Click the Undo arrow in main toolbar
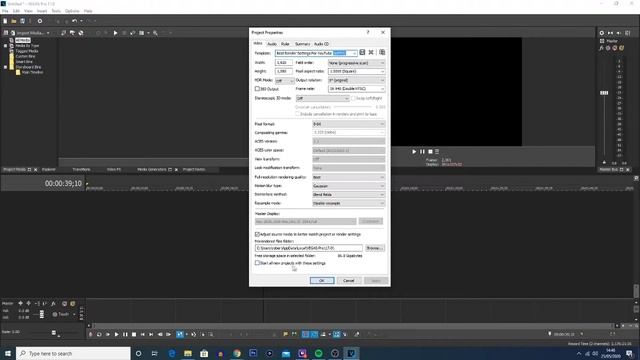The image size is (640, 360). tap(74, 21)
